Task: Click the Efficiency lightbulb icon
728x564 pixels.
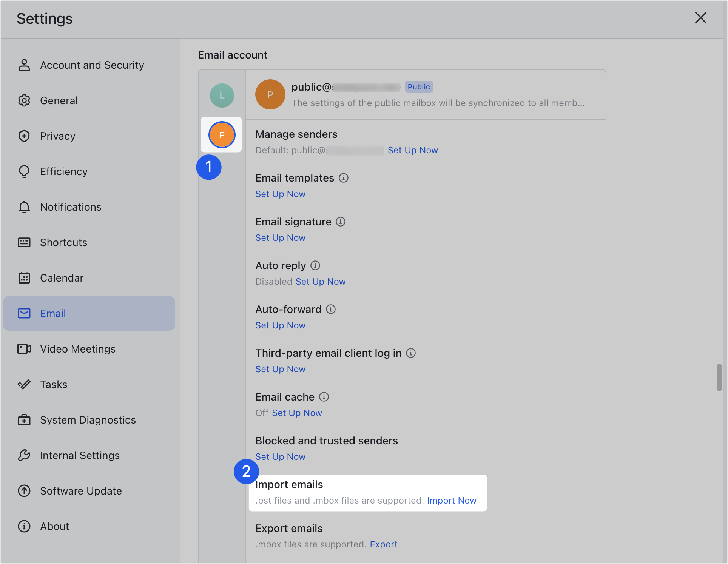Action: 24,171
